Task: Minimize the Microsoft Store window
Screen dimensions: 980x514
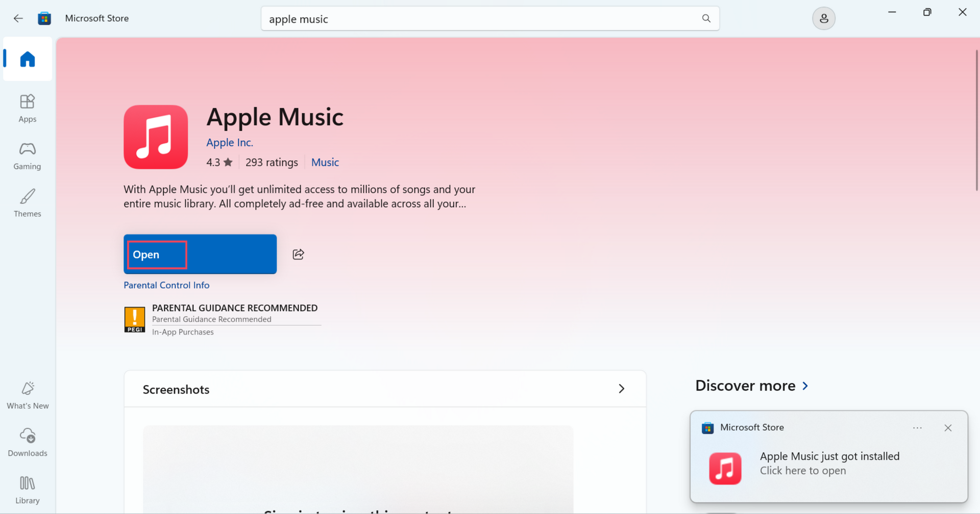Action: [x=892, y=12]
